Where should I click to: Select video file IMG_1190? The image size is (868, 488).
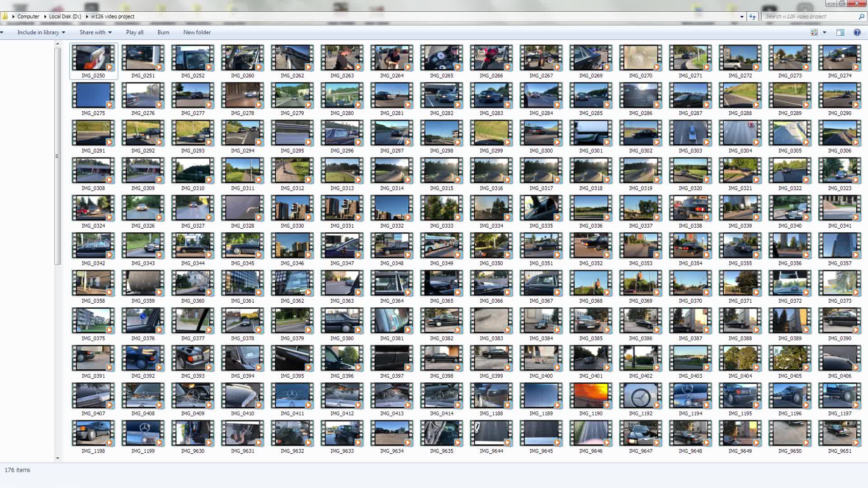(x=591, y=399)
